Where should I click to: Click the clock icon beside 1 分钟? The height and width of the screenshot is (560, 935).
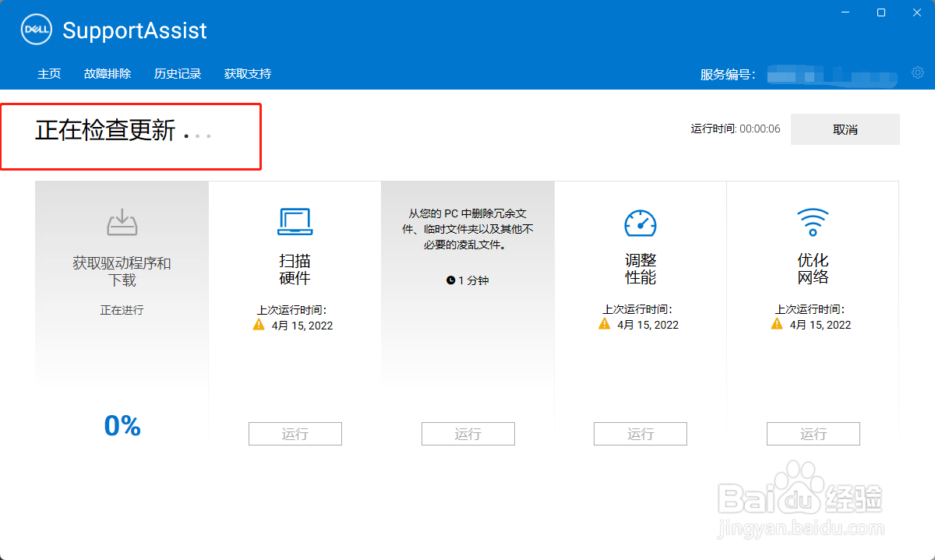pyautogui.click(x=450, y=280)
